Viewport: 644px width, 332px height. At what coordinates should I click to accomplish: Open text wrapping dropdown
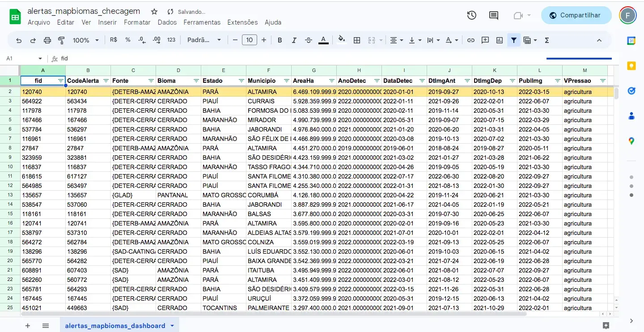433,40
